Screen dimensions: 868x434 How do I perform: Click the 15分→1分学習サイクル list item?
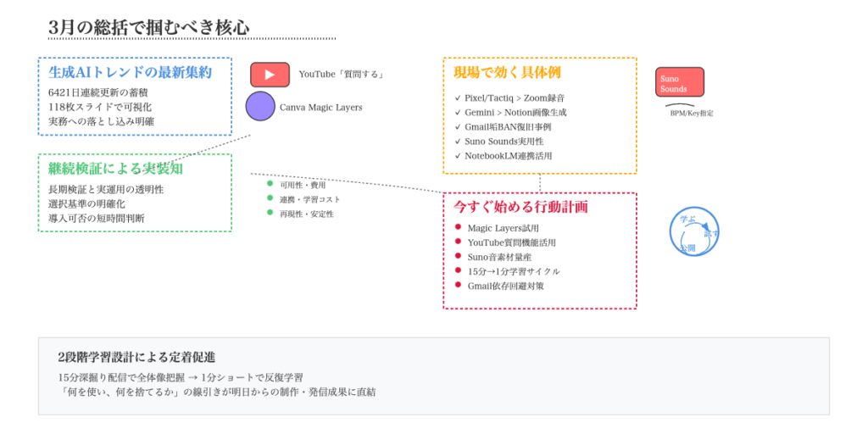[513, 271]
